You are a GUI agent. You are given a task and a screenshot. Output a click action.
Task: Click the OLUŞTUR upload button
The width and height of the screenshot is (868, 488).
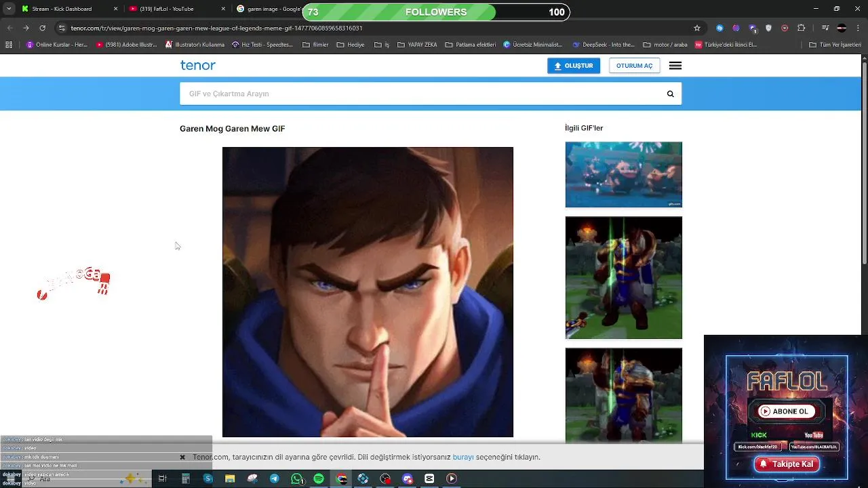click(574, 66)
